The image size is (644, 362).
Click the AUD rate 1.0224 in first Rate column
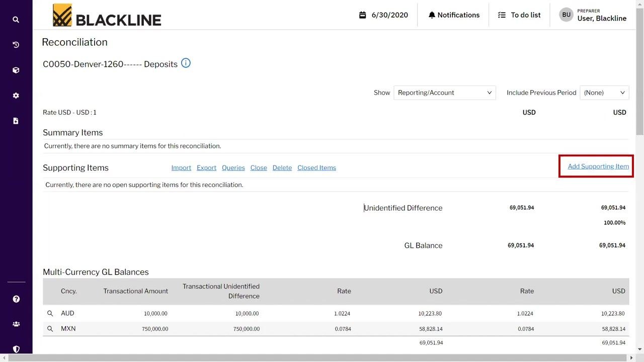click(x=342, y=314)
